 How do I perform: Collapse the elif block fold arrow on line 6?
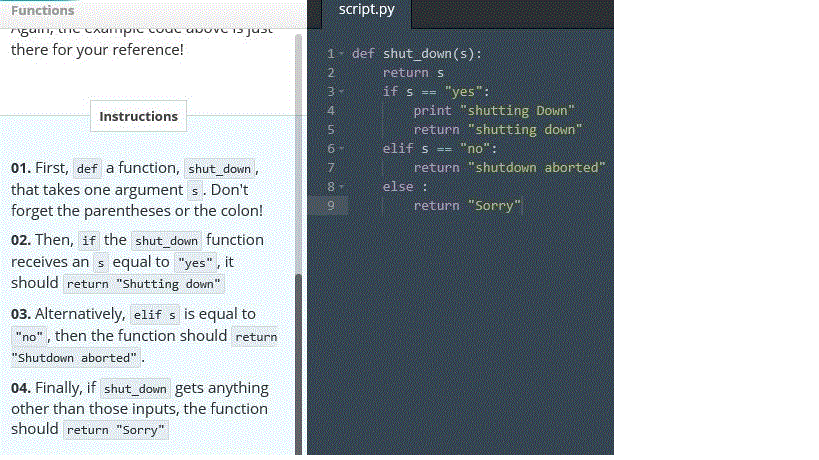[x=342, y=149]
